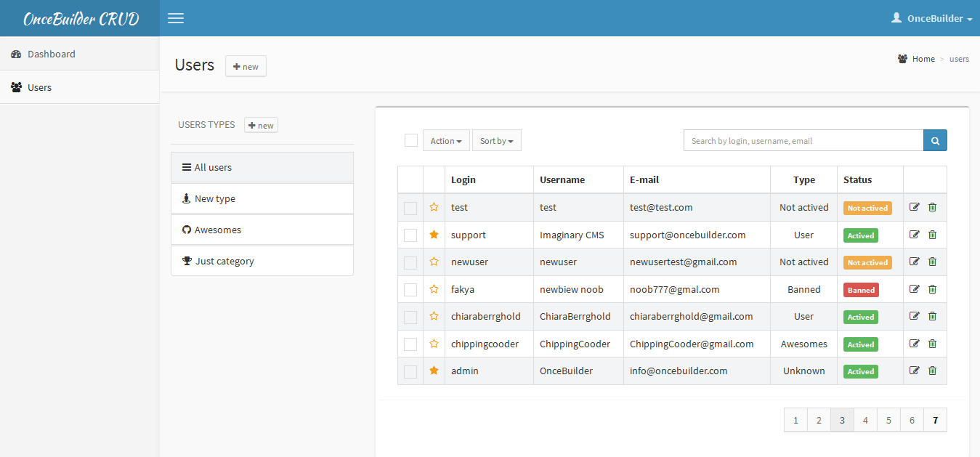Check the newuser row checkbox
The height and width of the screenshot is (457, 980).
410,262
